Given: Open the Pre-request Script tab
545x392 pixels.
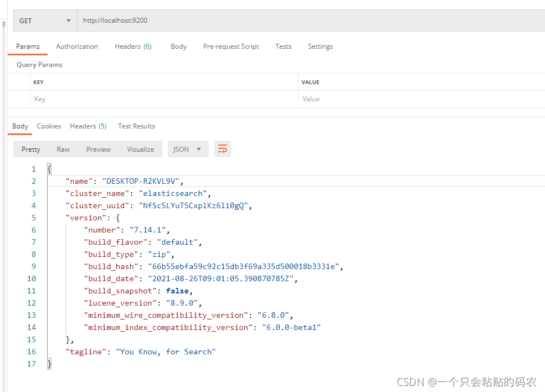Looking at the screenshot, I should point(231,47).
